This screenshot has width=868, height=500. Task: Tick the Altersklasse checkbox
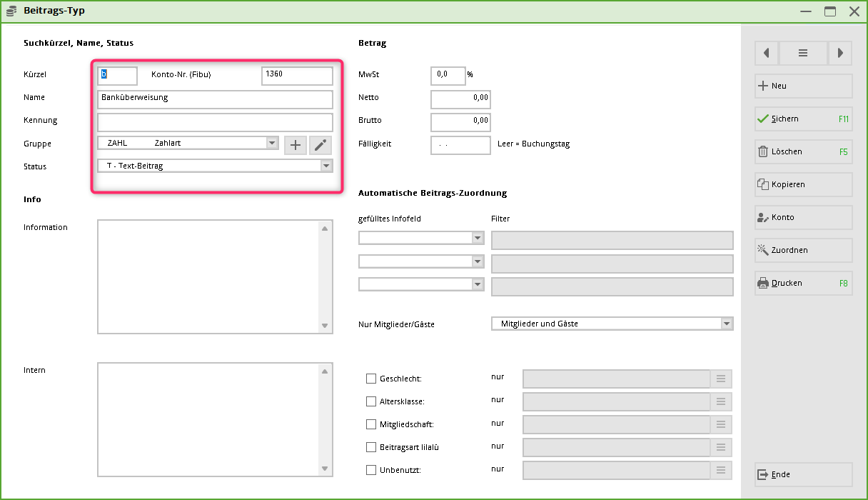coord(371,401)
